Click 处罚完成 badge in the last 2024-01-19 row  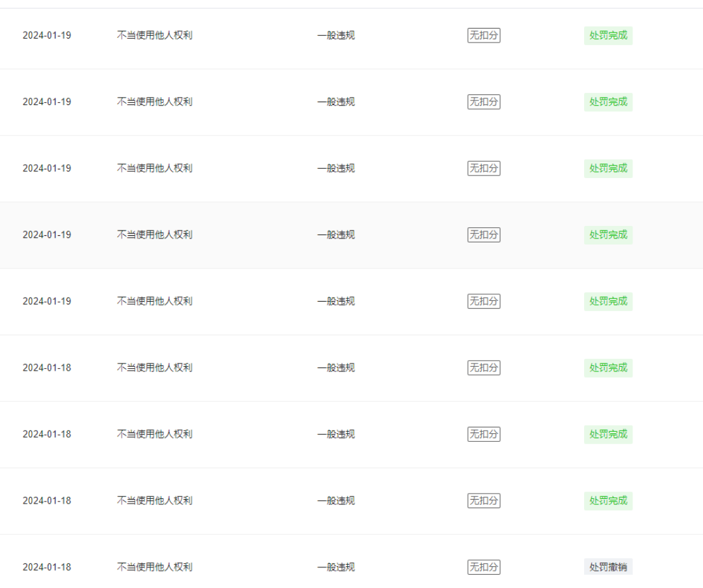pyautogui.click(x=608, y=301)
